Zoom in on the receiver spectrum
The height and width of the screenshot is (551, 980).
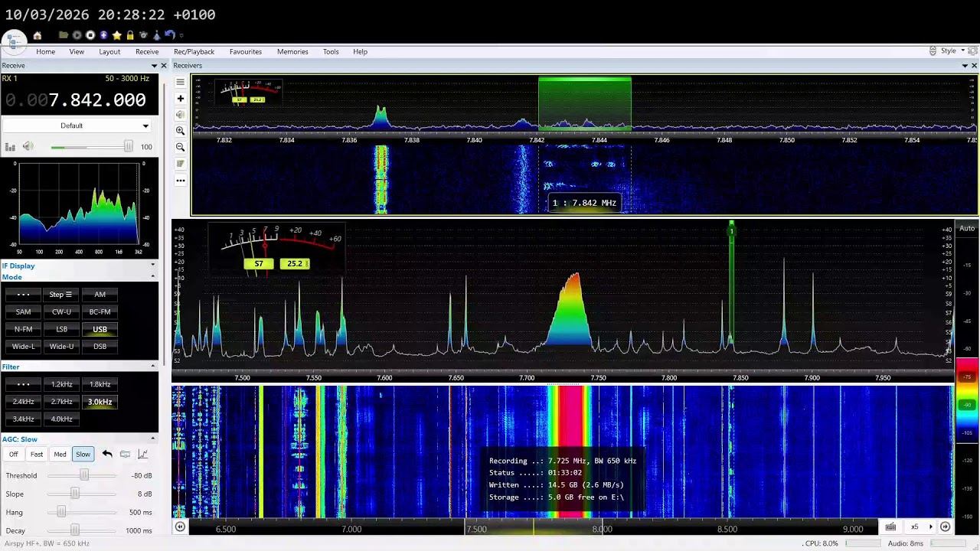point(180,131)
